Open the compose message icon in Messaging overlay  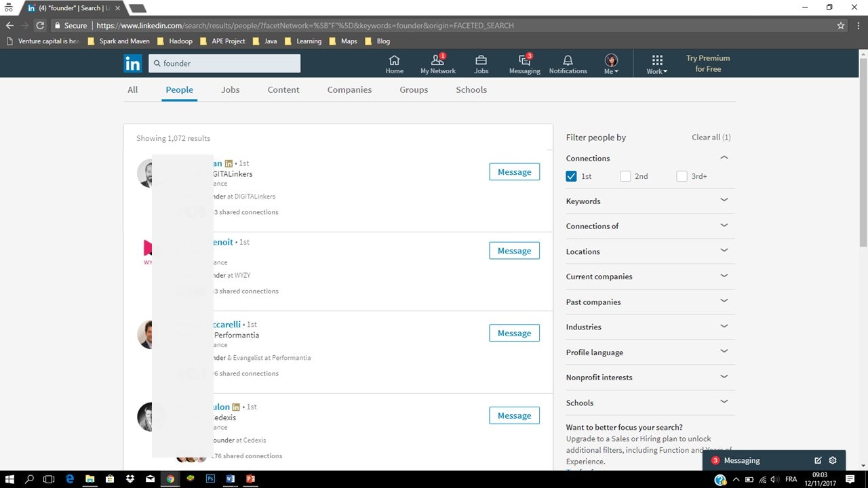pyautogui.click(x=818, y=460)
